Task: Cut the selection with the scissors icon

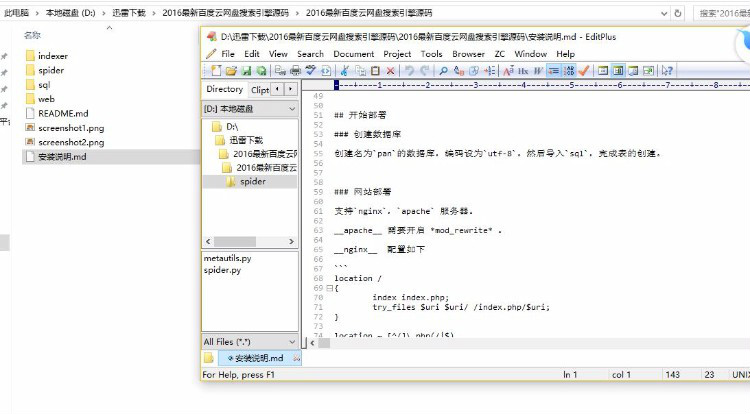Action: (x=344, y=71)
